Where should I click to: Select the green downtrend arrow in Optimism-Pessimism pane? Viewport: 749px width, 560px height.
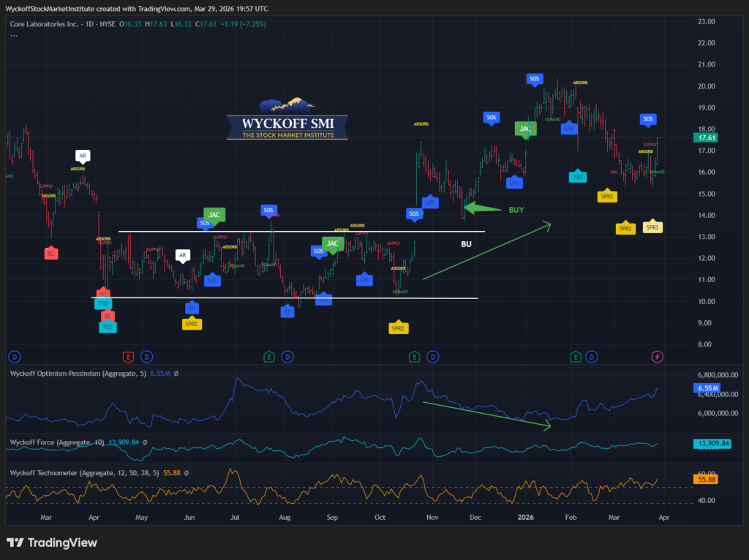click(485, 414)
